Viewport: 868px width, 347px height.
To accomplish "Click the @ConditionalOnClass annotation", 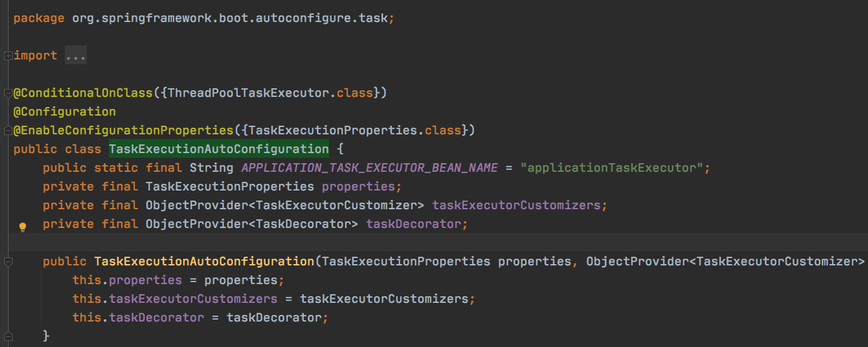I will (x=83, y=93).
